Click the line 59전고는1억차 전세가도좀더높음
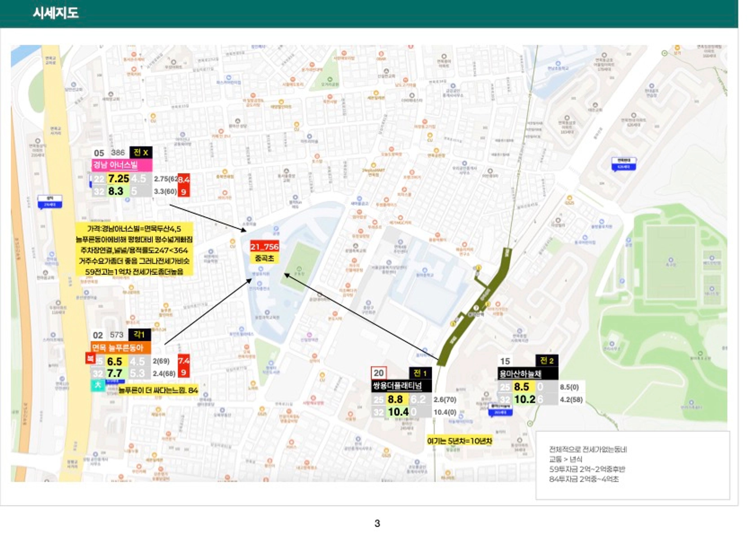This screenshot has width=756, height=534. coord(134,272)
